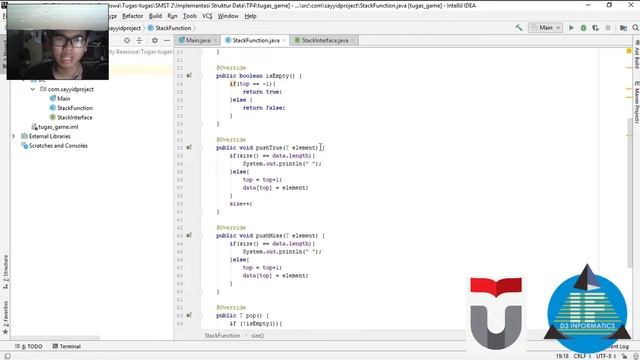
Task: Open the Build menu
Action: (x=155, y=16)
